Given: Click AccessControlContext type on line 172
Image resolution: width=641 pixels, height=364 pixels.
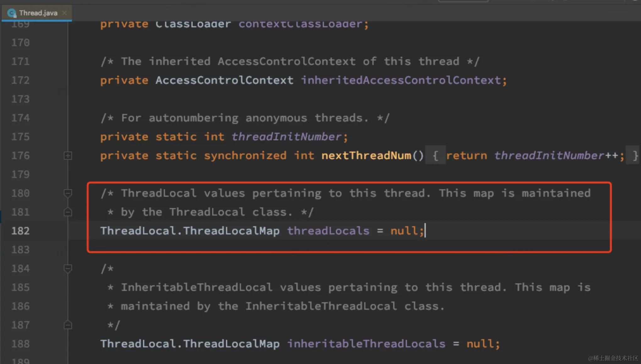Looking at the screenshot, I should (224, 80).
